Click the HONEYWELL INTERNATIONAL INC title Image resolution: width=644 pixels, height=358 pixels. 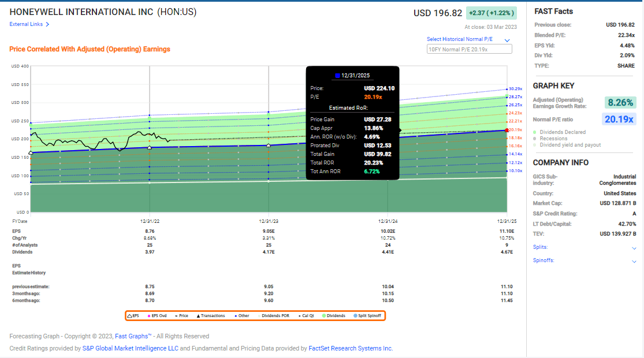point(81,12)
